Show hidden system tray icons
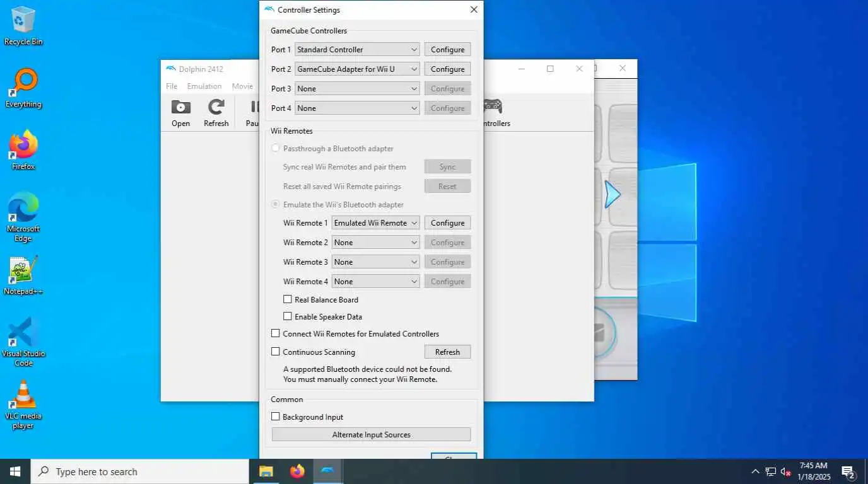Viewport: 868px width, 484px height. 755,471
